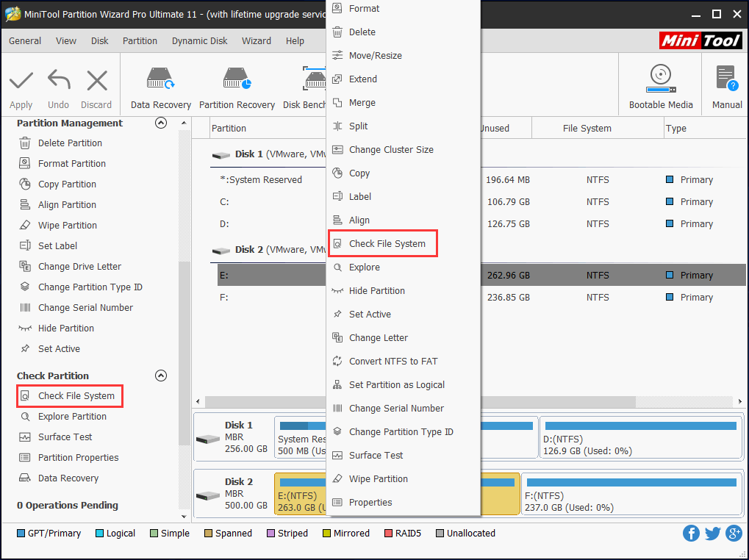Select the D:(NTFS) block in disk map
Viewport: 749px width, 560px height.
click(x=640, y=438)
